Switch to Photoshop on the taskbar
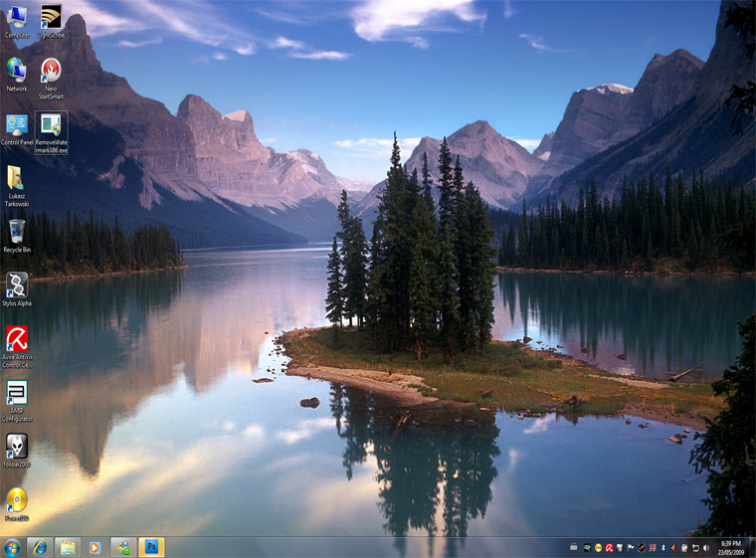Image resolution: width=756 pixels, height=558 pixels. [151, 547]
